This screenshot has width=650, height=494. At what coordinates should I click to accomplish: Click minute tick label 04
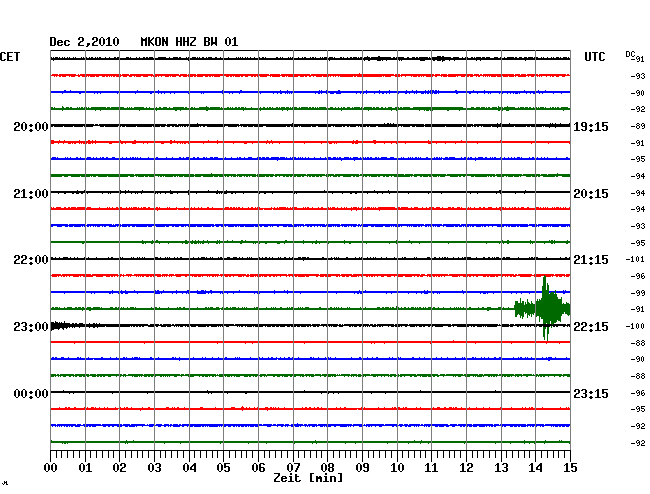click(189, 468)
